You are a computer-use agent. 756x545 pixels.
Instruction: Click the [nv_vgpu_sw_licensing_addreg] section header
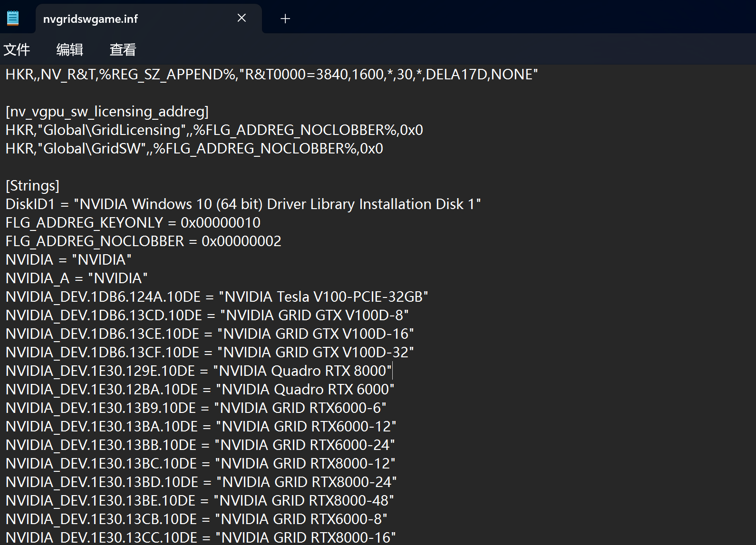point(107,112)
